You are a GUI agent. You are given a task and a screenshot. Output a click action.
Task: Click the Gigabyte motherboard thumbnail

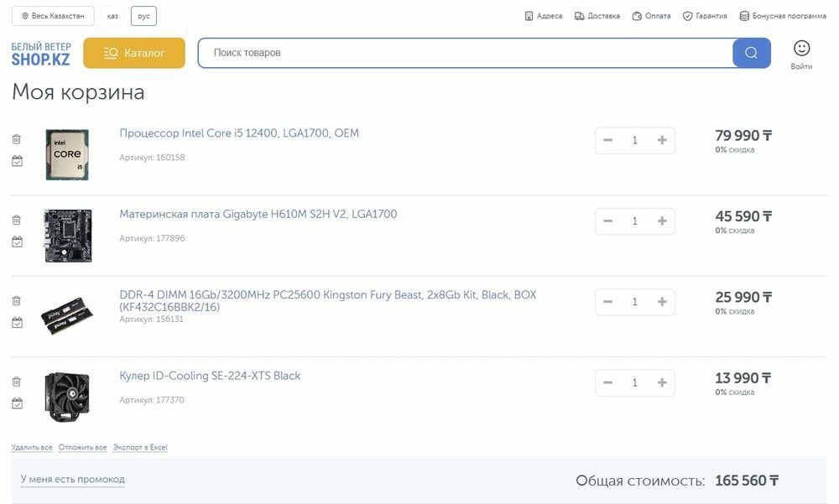tap(68, 236)
